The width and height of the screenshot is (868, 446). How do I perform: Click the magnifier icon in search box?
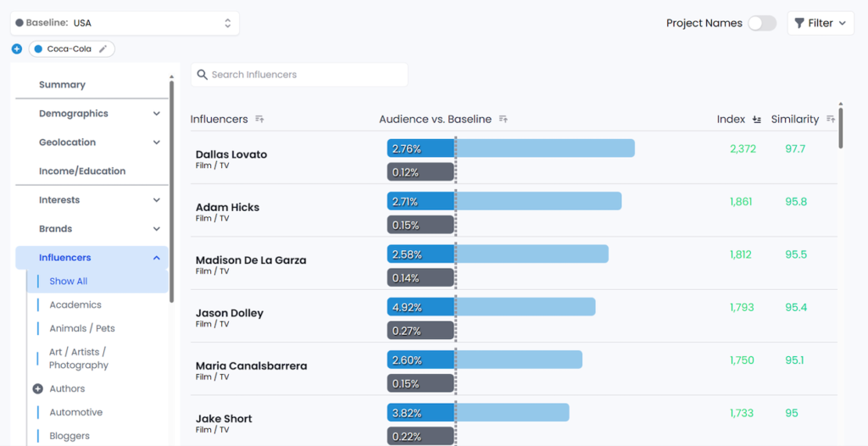click(x=202, y=75)
